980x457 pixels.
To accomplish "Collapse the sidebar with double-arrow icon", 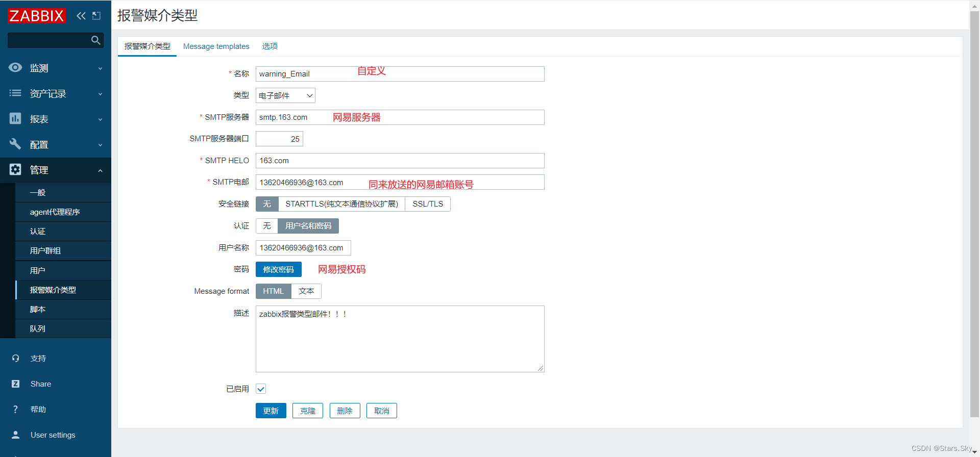I will click(x=81, y=16).
